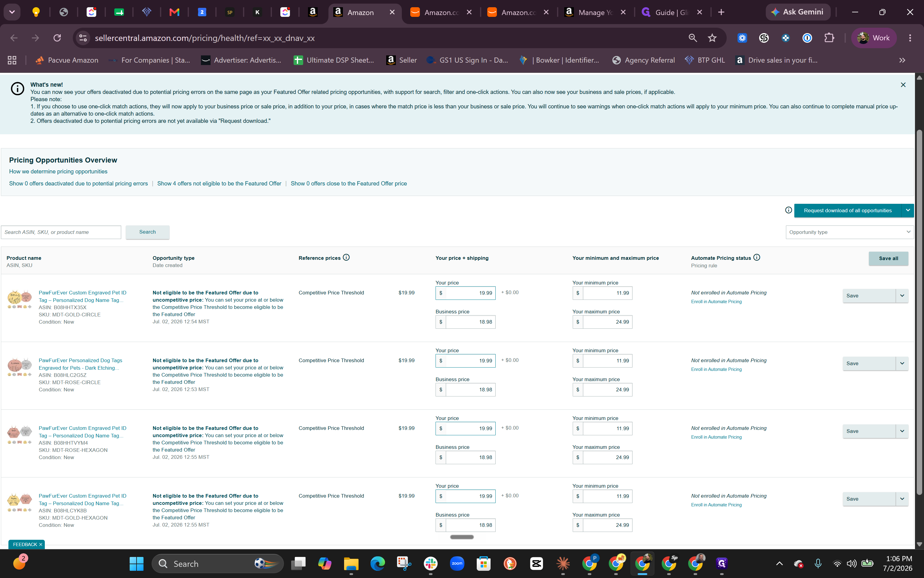The image size is (924, 578).
Task: Show 4 offers not eligible for Featured Offer
Action: 219,184
